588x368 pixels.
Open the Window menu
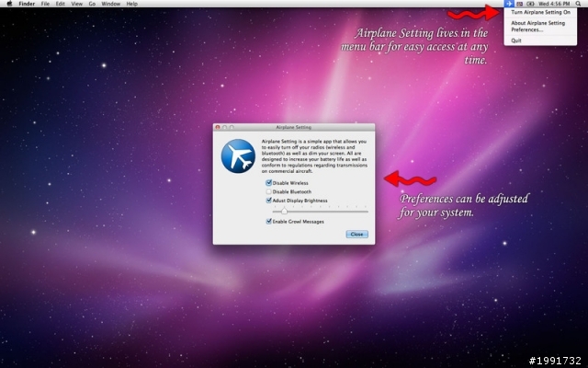point(111,4)
